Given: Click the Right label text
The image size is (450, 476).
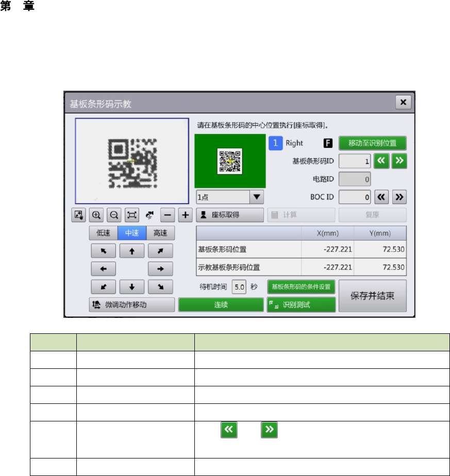Looking at the screenshot, I should 294,143.
